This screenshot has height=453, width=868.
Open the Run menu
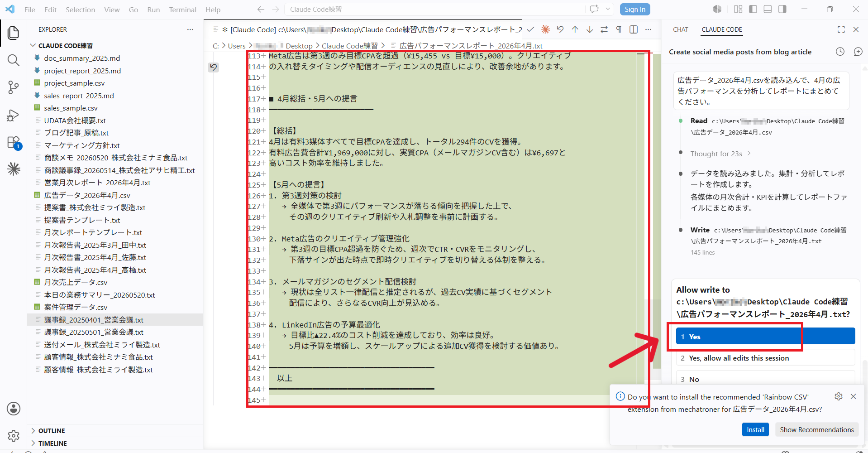(x=153, y=10)
